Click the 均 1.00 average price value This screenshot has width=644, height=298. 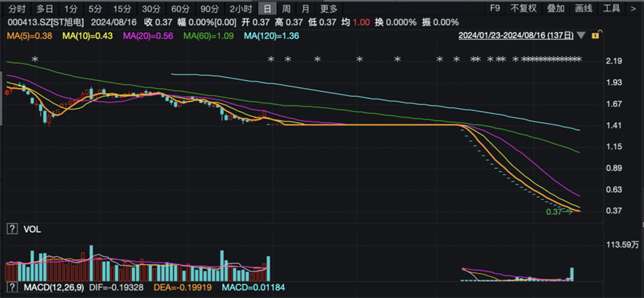point(356,22)
